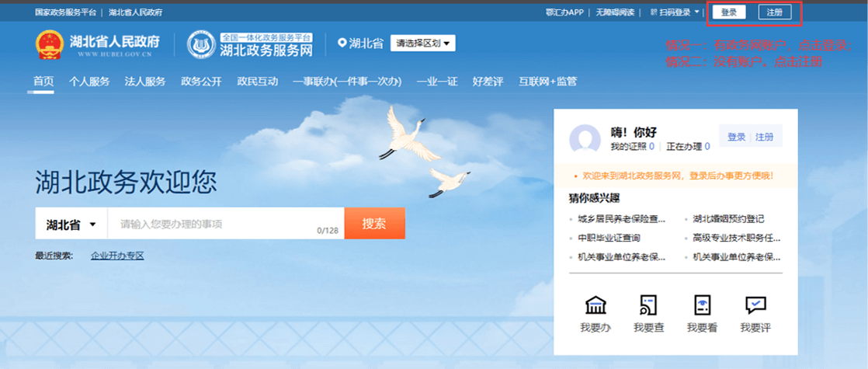
Task: Click 登录 in the user card
Action: tap(736, 137)
